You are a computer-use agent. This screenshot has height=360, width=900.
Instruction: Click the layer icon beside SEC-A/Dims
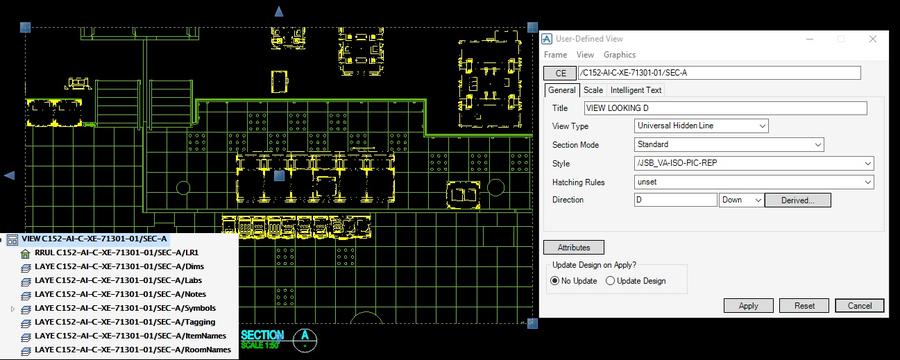(x=25, y=267)
